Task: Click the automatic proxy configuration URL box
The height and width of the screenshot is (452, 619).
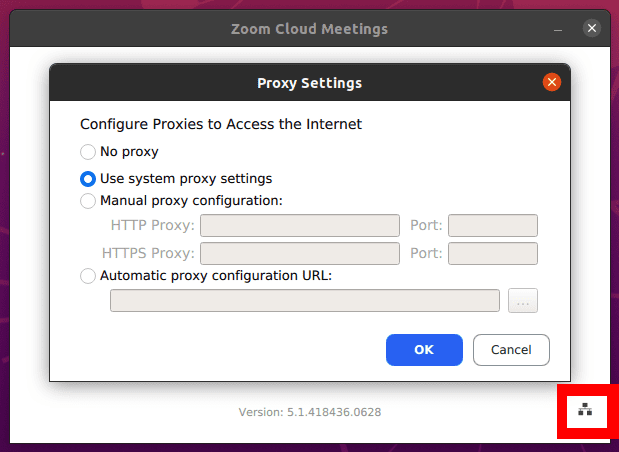Action: tap(304, 300)
